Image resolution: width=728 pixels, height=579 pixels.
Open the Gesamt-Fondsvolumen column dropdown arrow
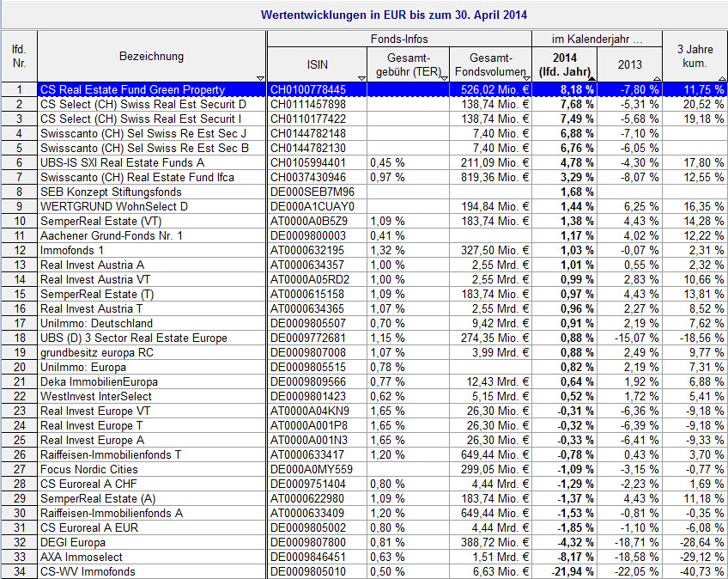[526, 77]
